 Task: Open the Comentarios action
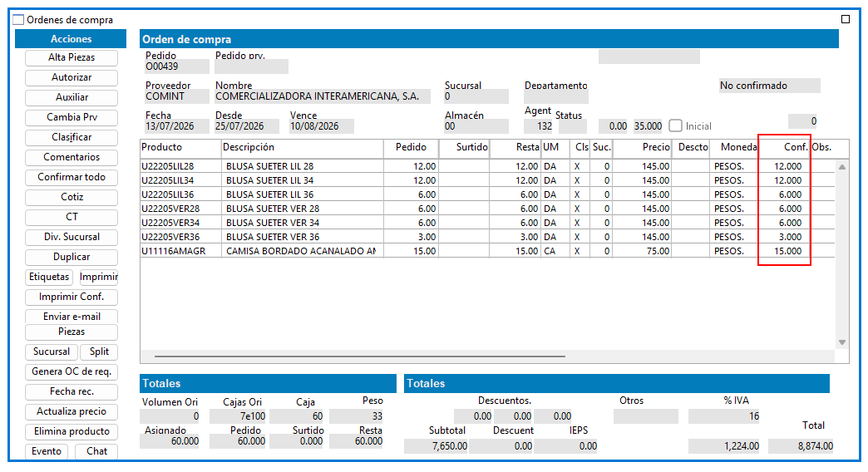tap(72, 157)
